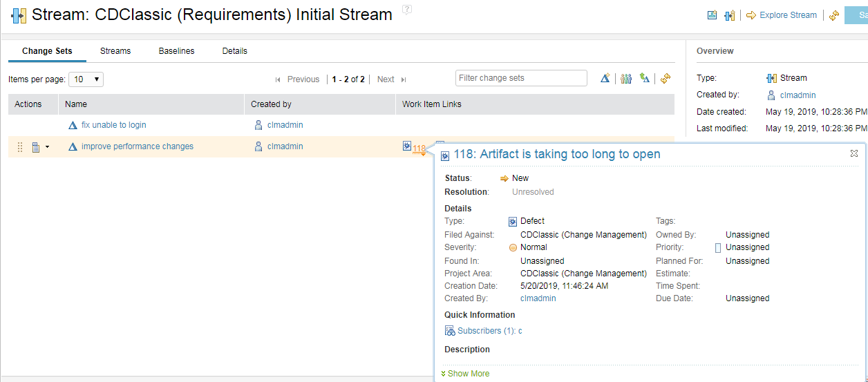
Task: Open the fix unable to login change set
Action: 113,125
